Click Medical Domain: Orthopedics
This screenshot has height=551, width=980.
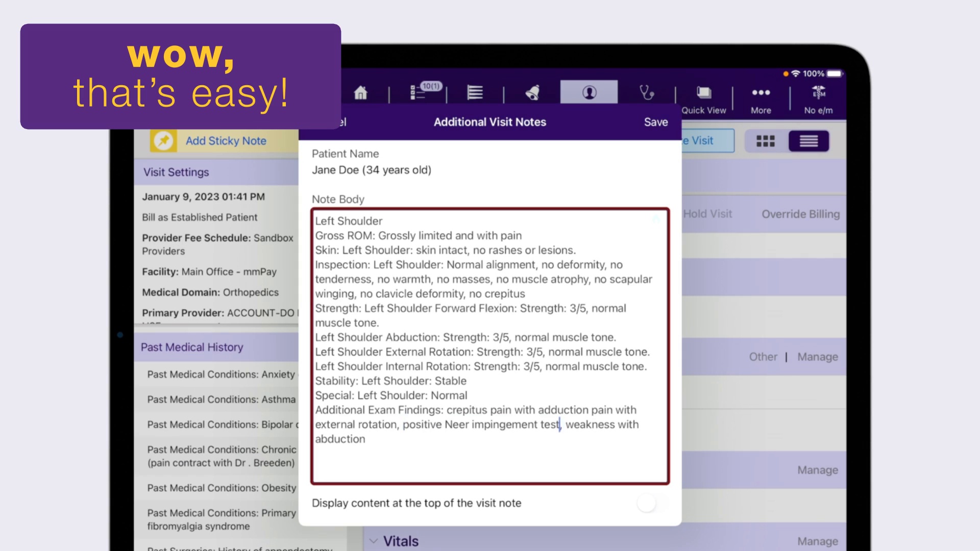(210, 292)
